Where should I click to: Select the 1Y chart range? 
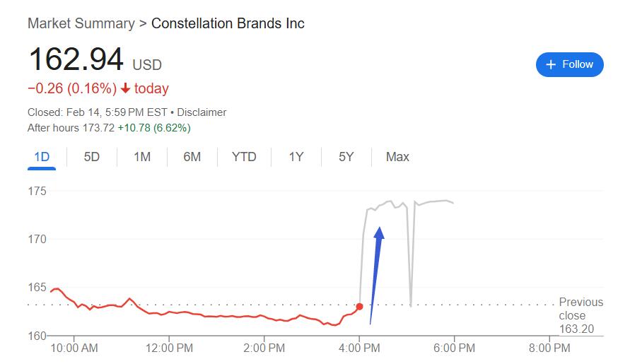coord(296,157)
